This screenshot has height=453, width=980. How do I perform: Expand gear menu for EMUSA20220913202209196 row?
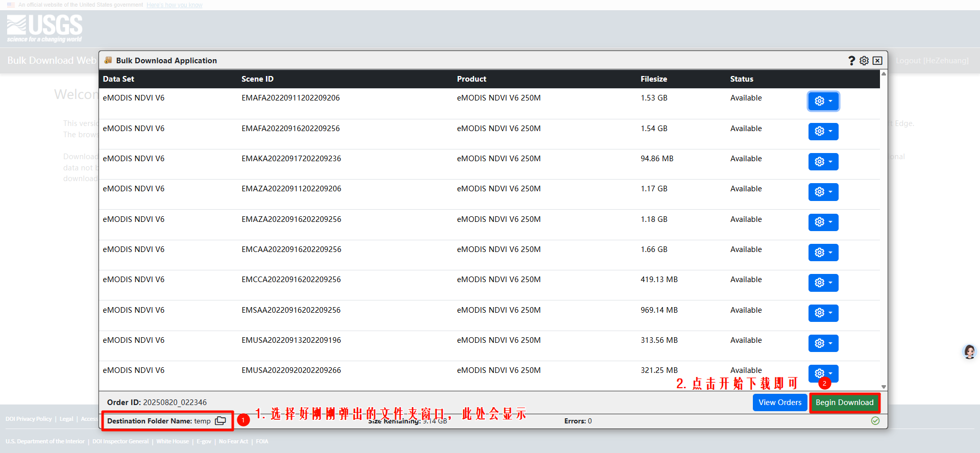823,343
